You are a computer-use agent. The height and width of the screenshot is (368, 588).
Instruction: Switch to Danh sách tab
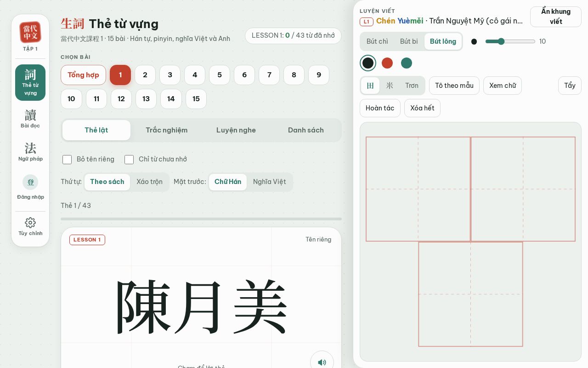point(306,130)
